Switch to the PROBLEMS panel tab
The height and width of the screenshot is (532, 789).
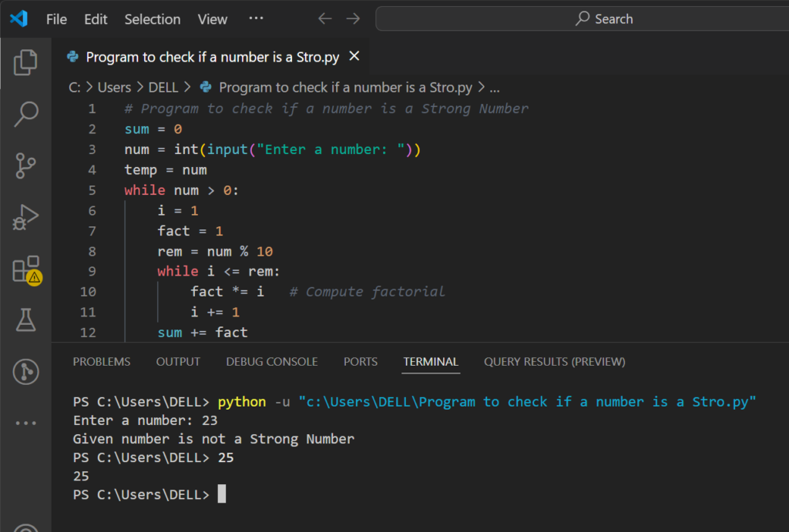[x=101, y=362]
